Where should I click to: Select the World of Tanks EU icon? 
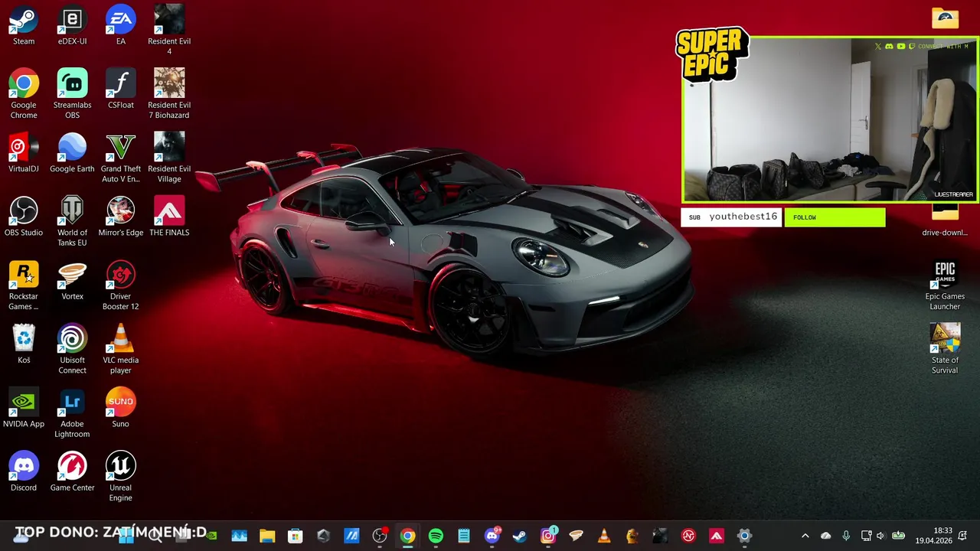click(x=72, y=222)
